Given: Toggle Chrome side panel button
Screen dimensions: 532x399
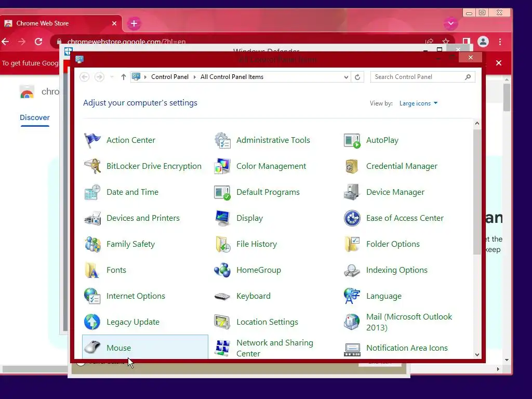Looking at the screenshot, I should pyautogui.click(x=466, y=42).
